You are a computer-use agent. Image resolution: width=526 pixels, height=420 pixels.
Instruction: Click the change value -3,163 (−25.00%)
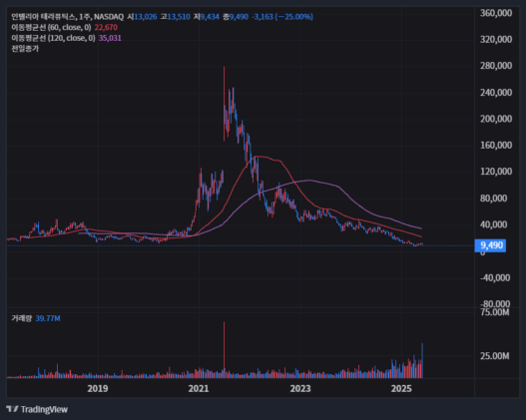click(x=282, y=17)
